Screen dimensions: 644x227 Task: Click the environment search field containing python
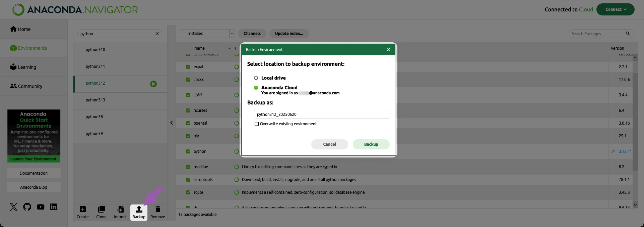[x=120, y=34]
